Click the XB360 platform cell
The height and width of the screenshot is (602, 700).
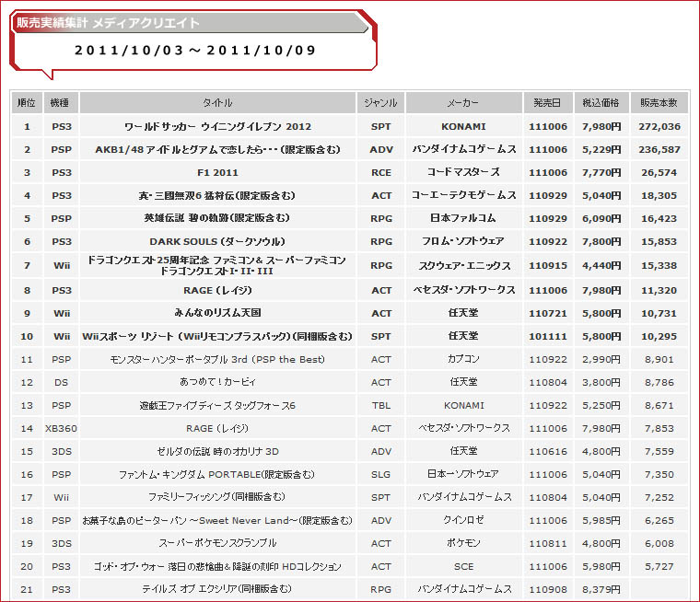tap(61, 428)
